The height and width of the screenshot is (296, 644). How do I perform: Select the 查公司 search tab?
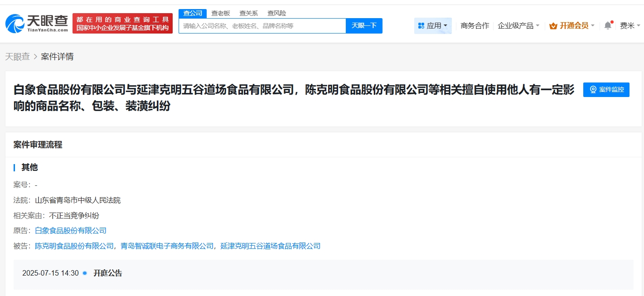[x=193, y=14]
